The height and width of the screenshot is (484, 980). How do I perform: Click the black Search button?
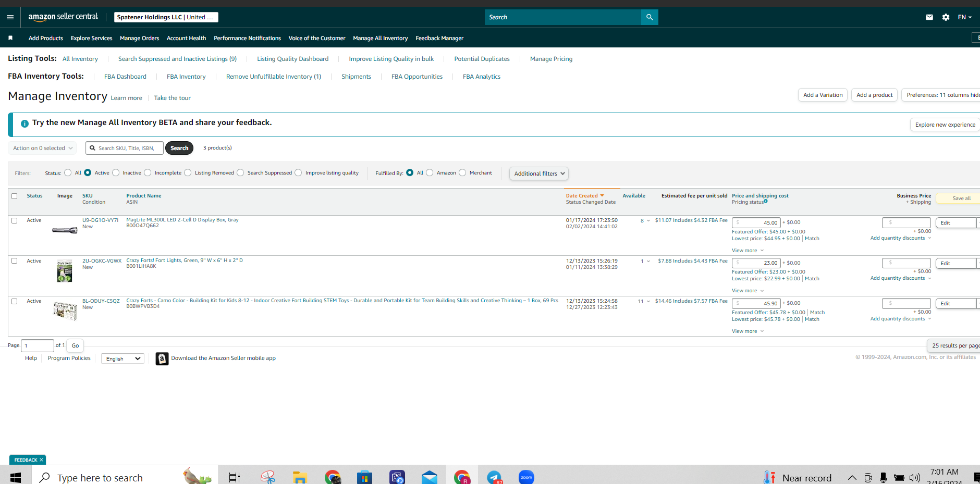click(x=179, y=148)
